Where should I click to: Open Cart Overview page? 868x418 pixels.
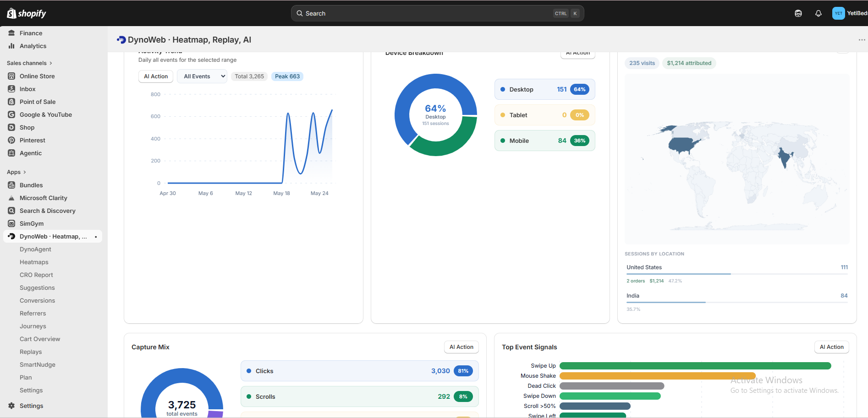[40, 339]
